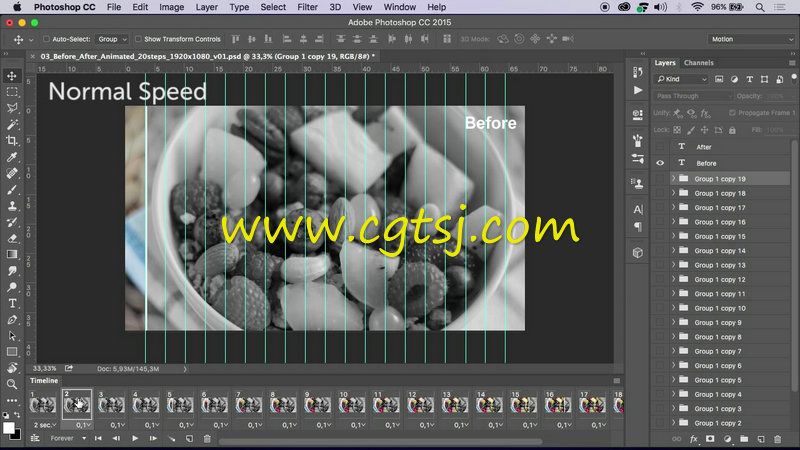Select the Horizontal Type tool
Viewport: 800px width, 450px height.
pyautogui.click(x=12, y=304)
